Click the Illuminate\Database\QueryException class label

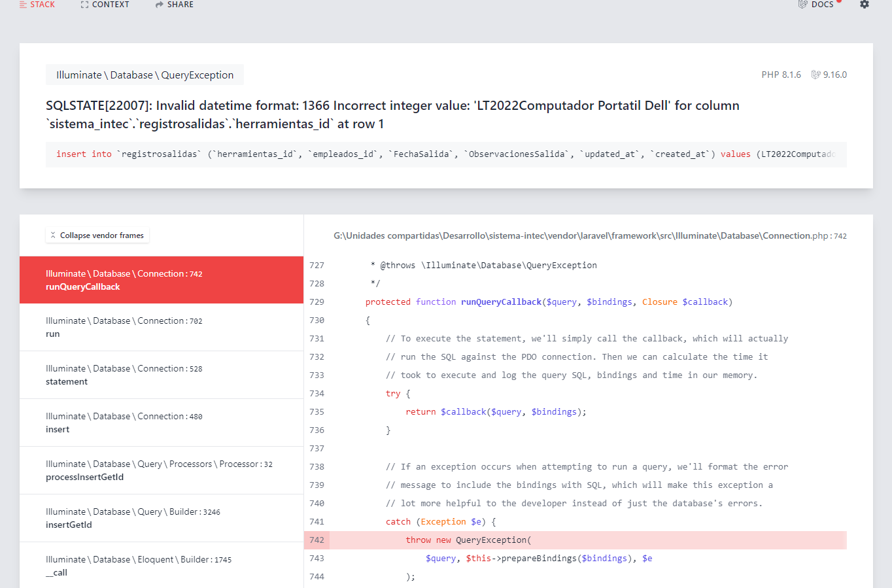145,75
